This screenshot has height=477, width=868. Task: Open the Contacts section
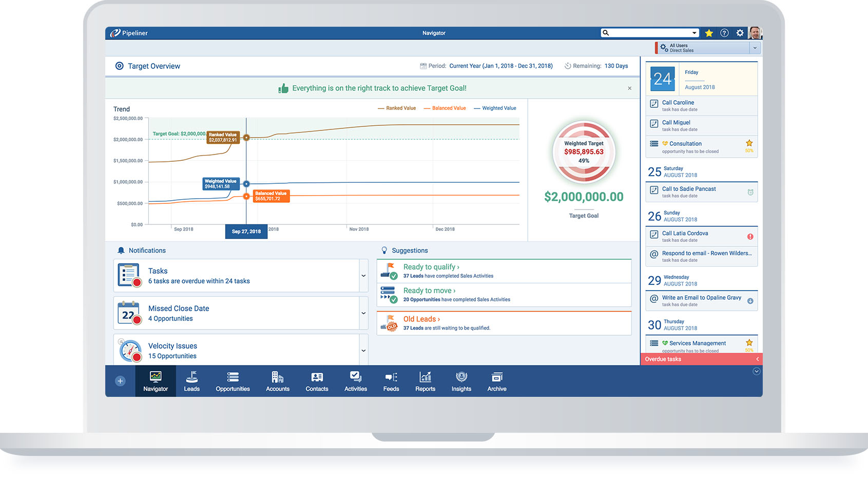(x=317, y=381)
